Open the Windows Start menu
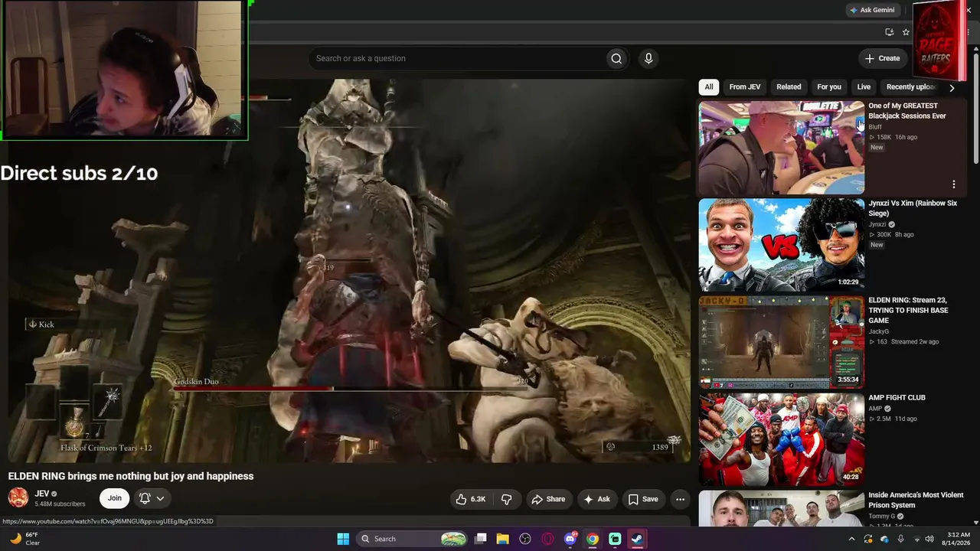This screenshot has width=980, height=551. point(343,539)
